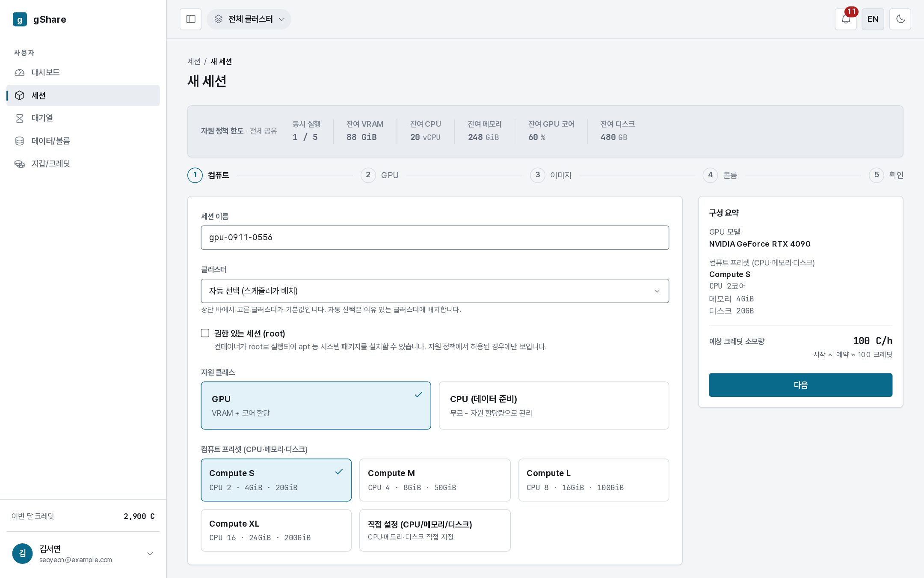Open the 전체 클러스터 selector dropdown
This screenshot has width=924, height=578.
pos(249,19)
